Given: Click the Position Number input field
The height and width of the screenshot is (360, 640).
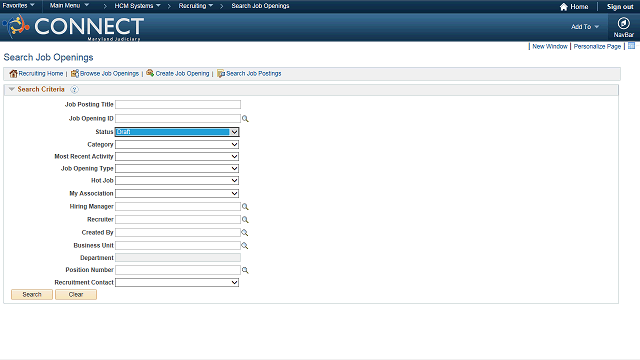Looking at the screenshot, I should [178, 270].
